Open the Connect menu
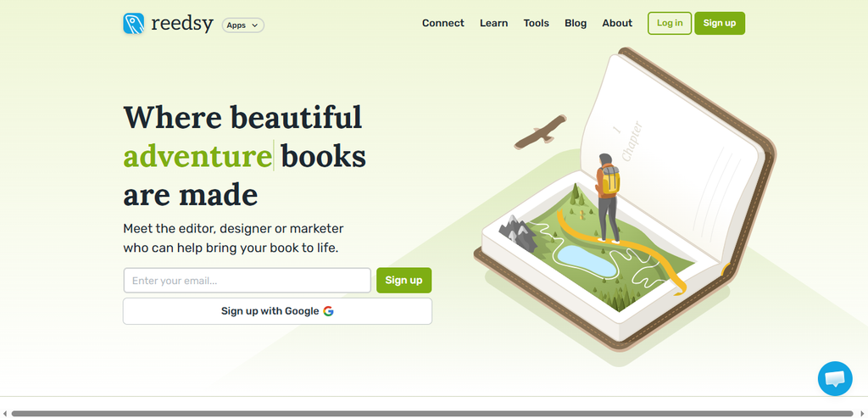 click(x=442, y=23)
